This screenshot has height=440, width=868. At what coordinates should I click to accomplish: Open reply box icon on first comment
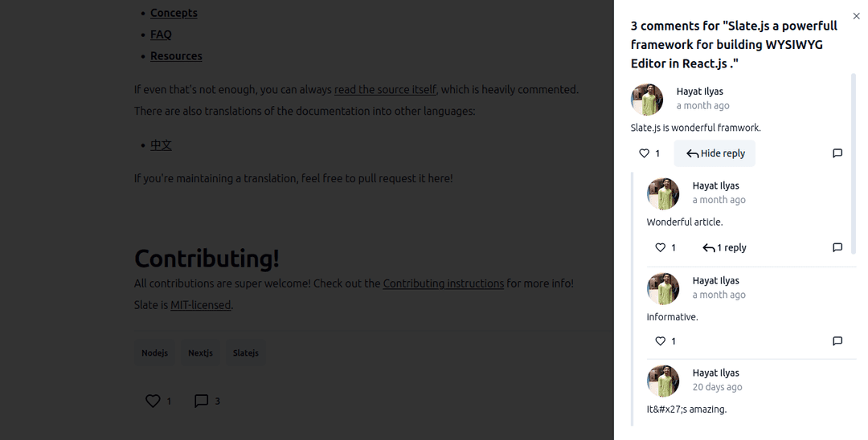(x=837, y=153)
